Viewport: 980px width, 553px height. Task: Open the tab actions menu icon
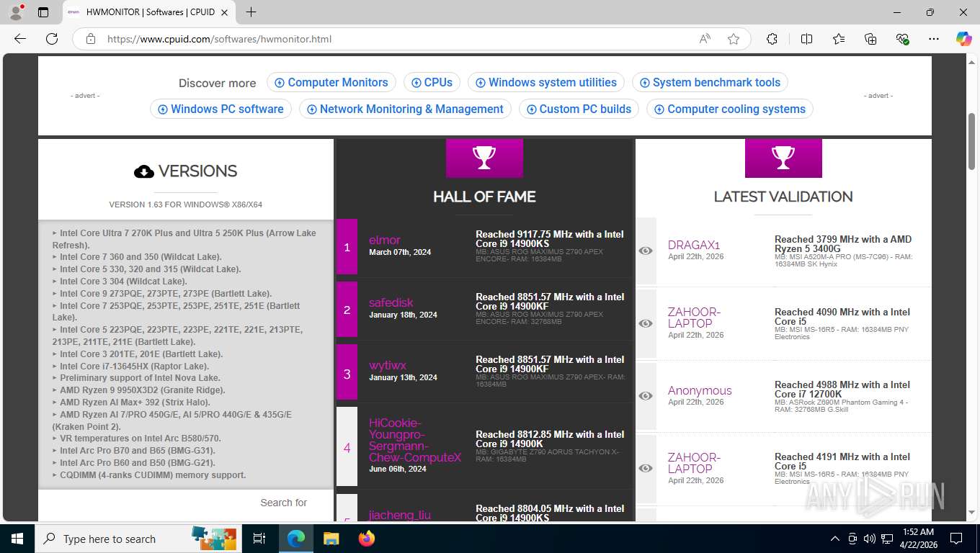43,12
